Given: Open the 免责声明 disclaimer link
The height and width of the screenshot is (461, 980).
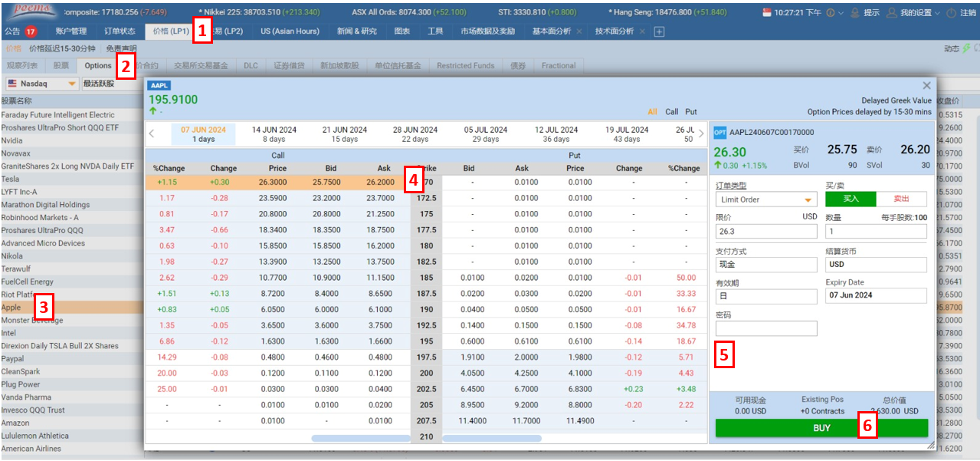Looking at the screenshot, I should click(121, 48).
